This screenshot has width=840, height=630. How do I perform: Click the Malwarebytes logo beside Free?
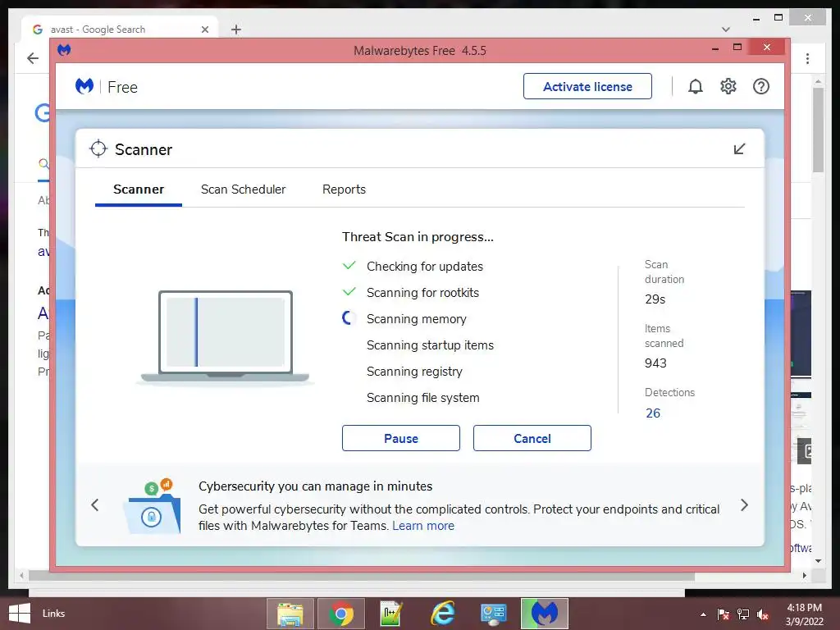tap(84, 86)
